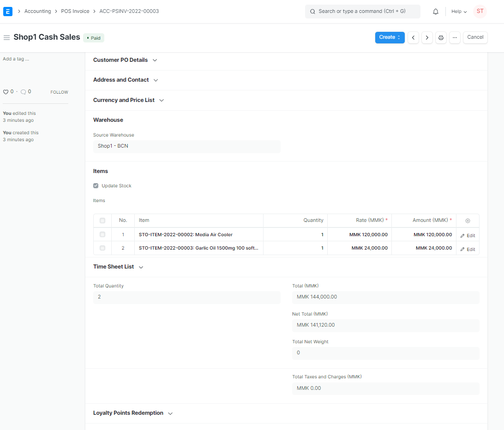Click the Cancel button
The width and height of the screenshot is (504, 430).
pyautogui.click(x=475, y=37)
